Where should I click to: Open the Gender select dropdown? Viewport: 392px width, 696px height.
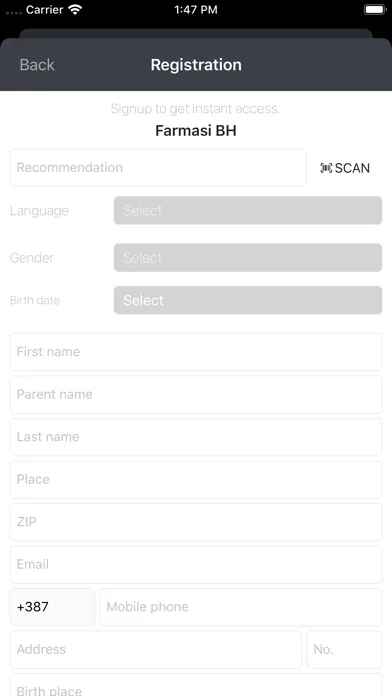248,257
